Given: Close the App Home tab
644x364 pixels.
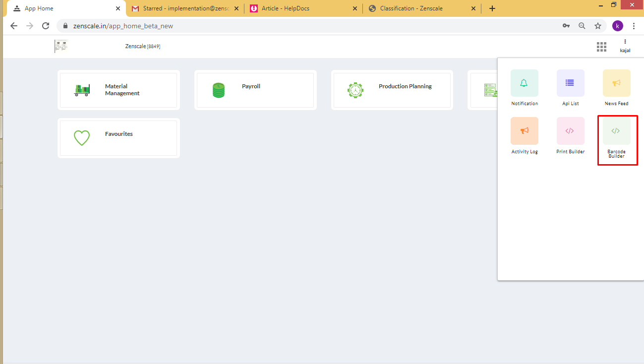Looking at the screenshot, I should 118,8.
